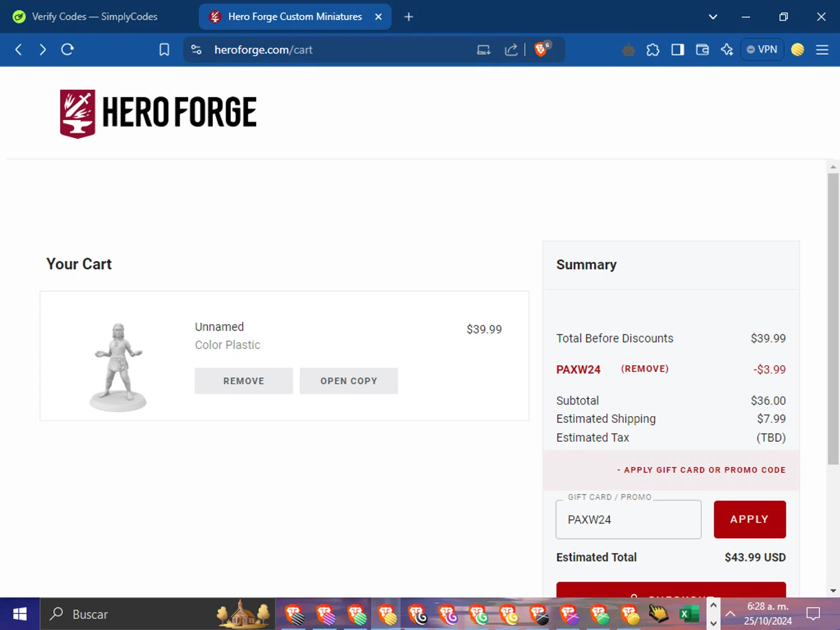Click the page scrollbar down arrow

point(833,590)
